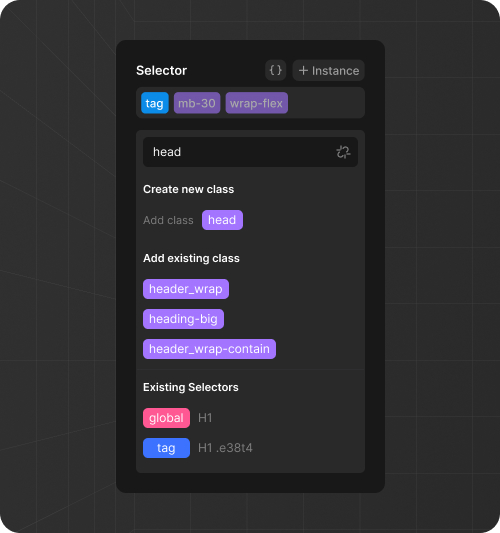Add the existing header_wrap class
The image size is (500, 533).
click(186, 289)
